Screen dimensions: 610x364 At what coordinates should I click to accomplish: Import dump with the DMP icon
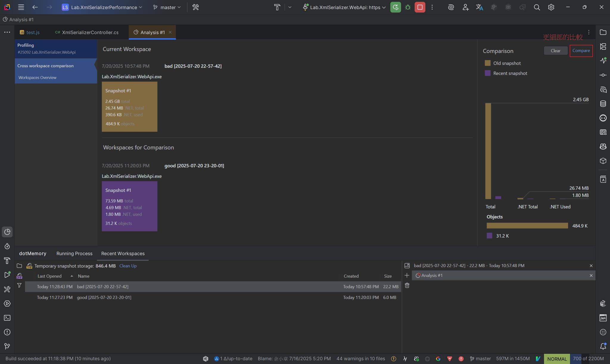pos(19,276)
